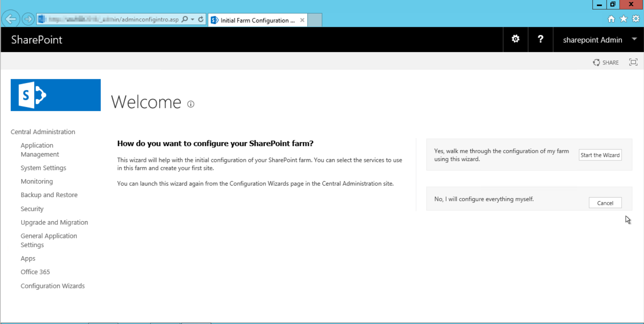Click the SHARE button

[606, 62]
